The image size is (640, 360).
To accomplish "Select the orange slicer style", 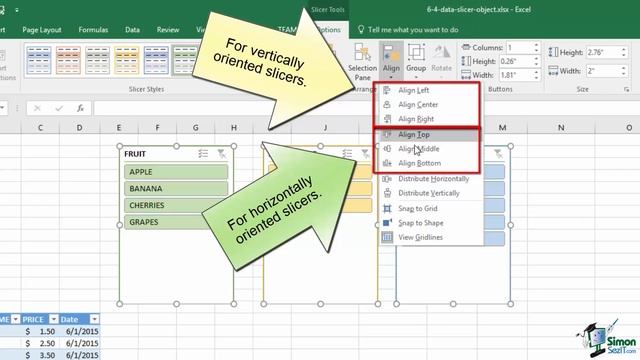I will pyautogui.click(x=68, y=60).
